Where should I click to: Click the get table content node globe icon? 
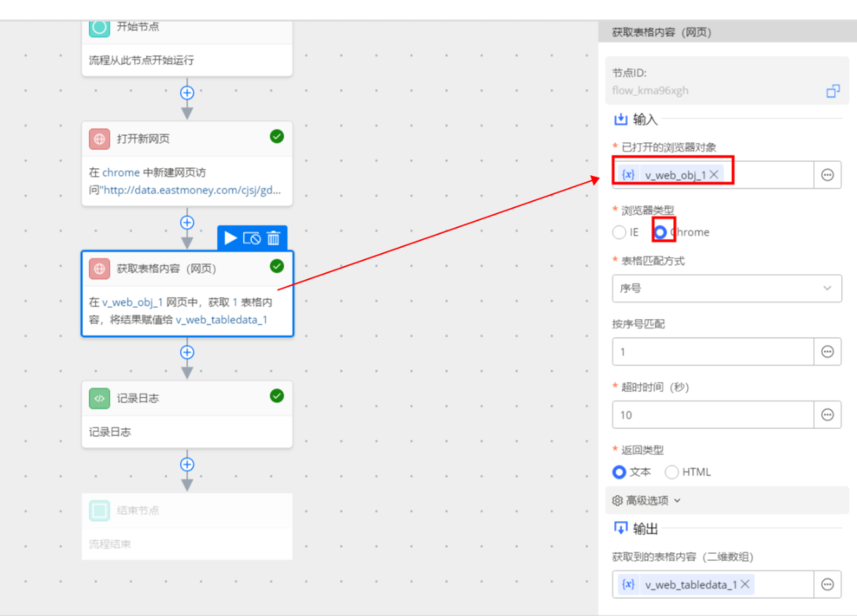[x=100, y=269]
